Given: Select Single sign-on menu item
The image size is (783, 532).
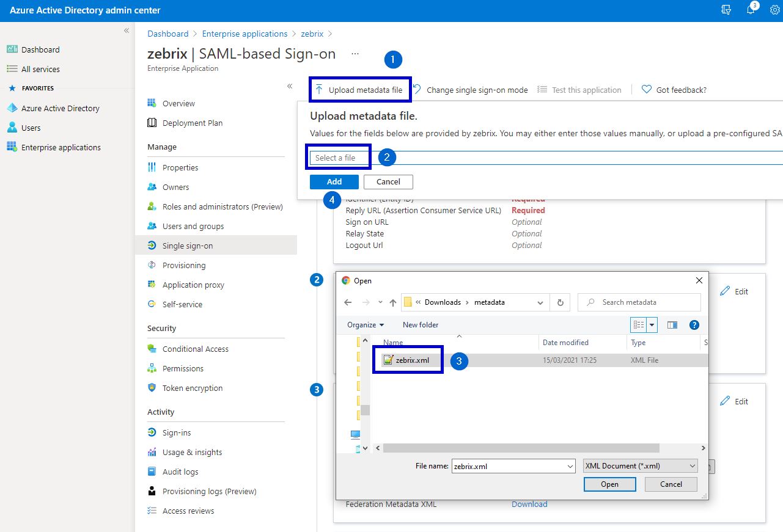Looking at the screenshot, I should click(216, 246).
